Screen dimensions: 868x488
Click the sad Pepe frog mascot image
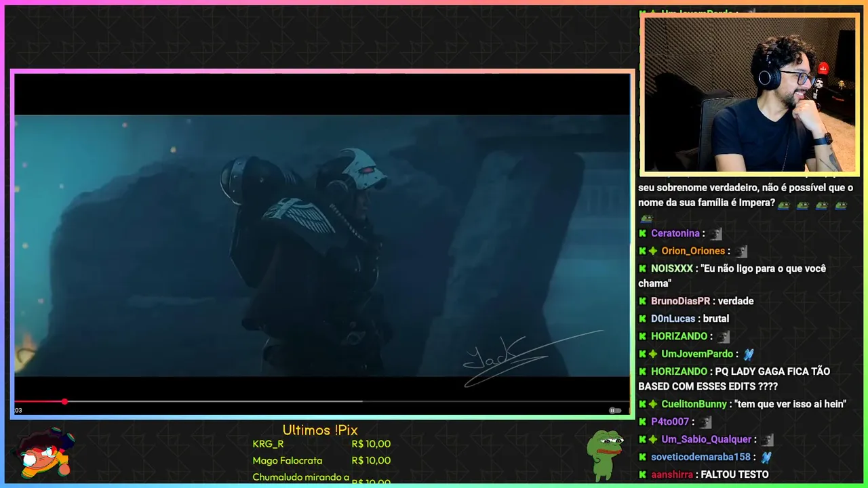click(605, 455)
